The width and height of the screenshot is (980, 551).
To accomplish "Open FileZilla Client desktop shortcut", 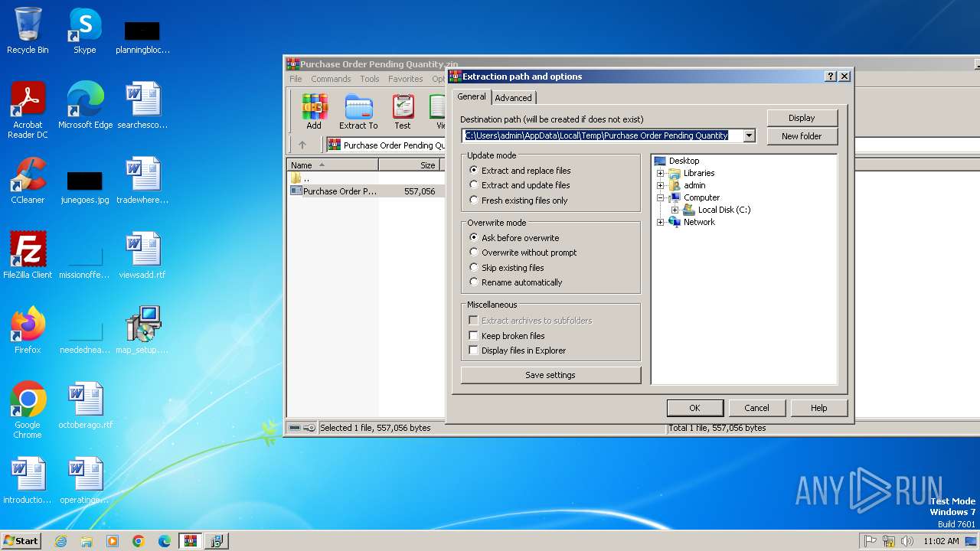I will (x=28, y=256).
